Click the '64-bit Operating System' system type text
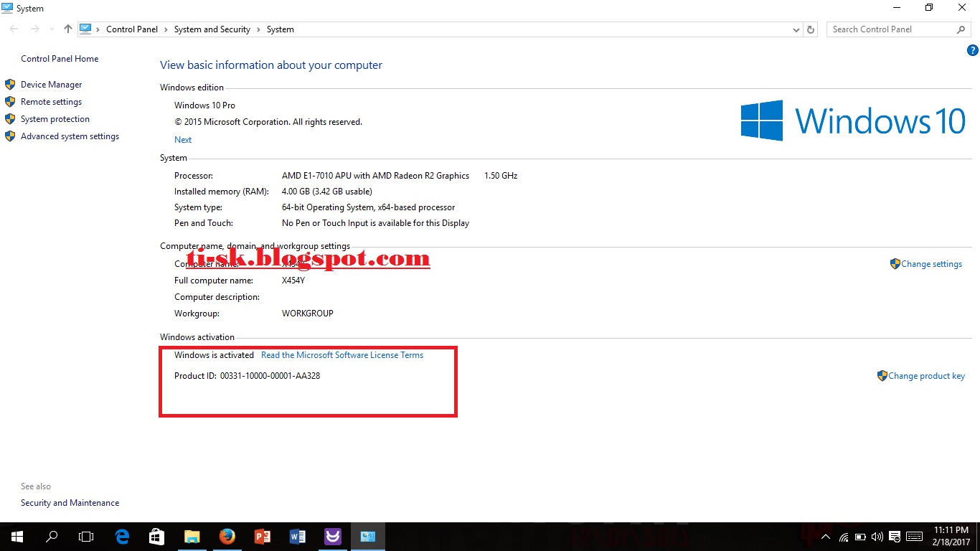The width and height of the screenshot is (980, 551). [x=368, y=207]
